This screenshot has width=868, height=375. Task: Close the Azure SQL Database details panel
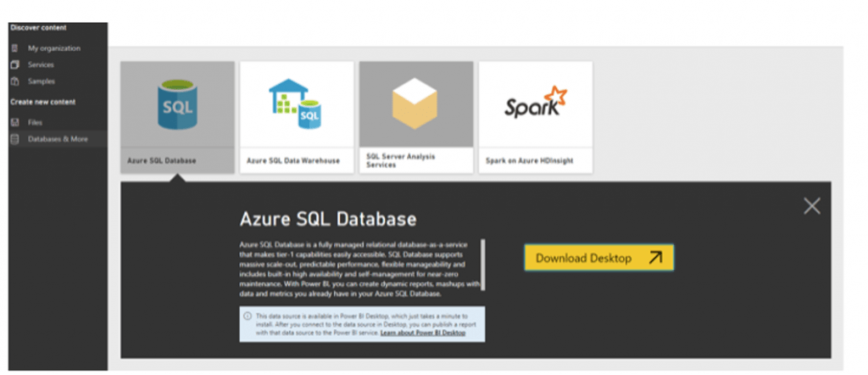click(x=811, y=206)
